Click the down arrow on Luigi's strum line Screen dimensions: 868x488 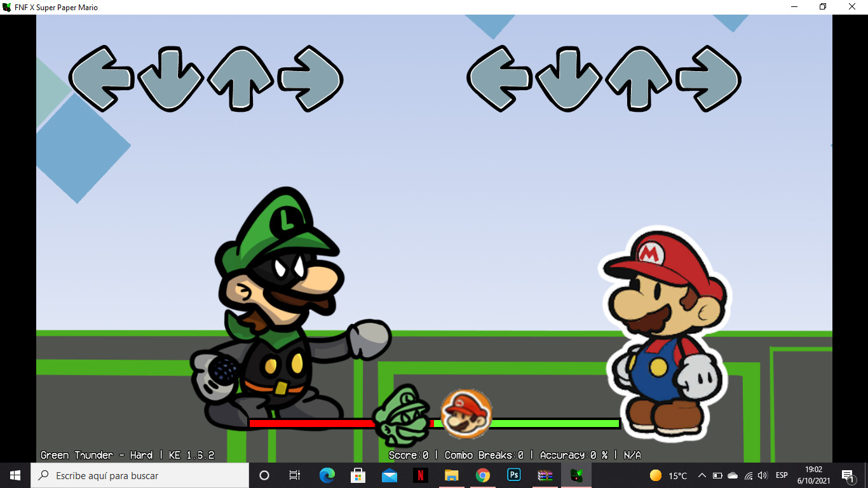click(170, 78)
